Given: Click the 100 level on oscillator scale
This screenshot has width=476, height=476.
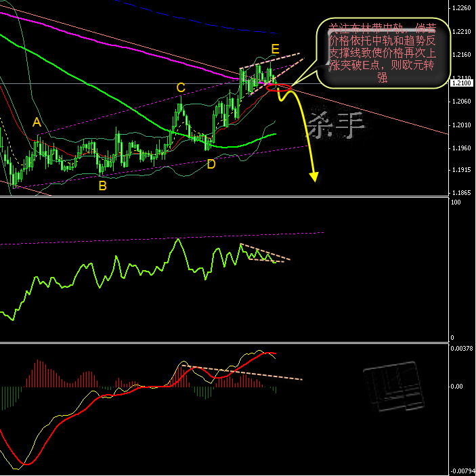Looking at the screenshot, I should coord(456,202).
